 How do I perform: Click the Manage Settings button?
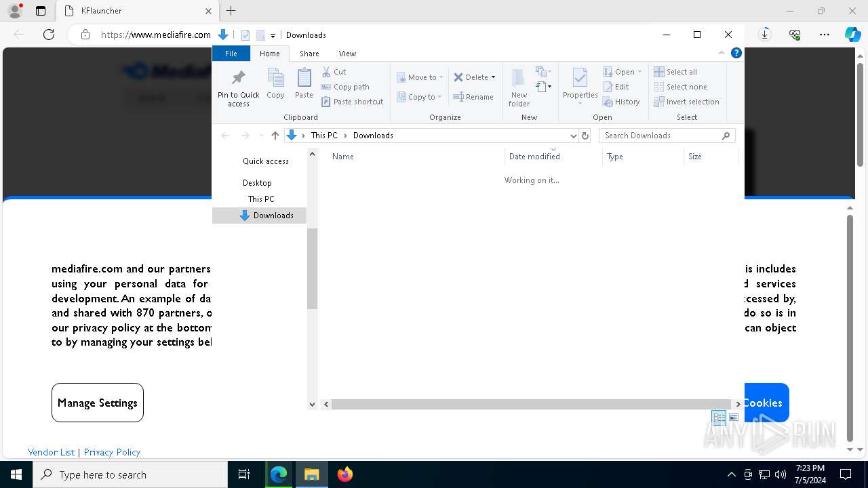point(98,403)
